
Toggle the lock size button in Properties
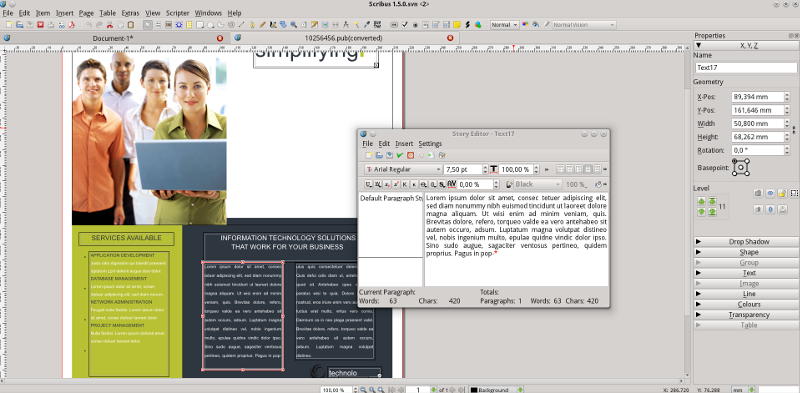794,193
